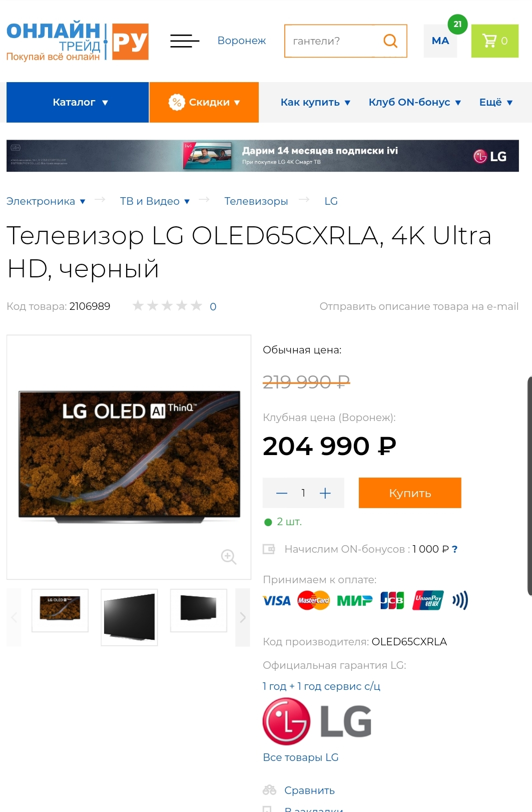Image resolution: width=532 pixels, height=812 pixels.
Task: Expand the Скидки dropdown
Action: pyautogui.click(x=204, y=102)
